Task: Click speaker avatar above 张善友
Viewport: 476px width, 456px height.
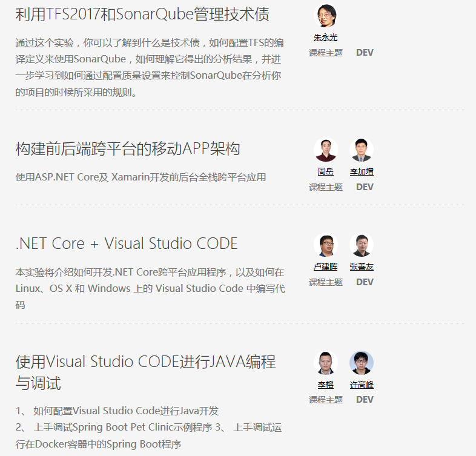Action: click(x=362, y=245)
